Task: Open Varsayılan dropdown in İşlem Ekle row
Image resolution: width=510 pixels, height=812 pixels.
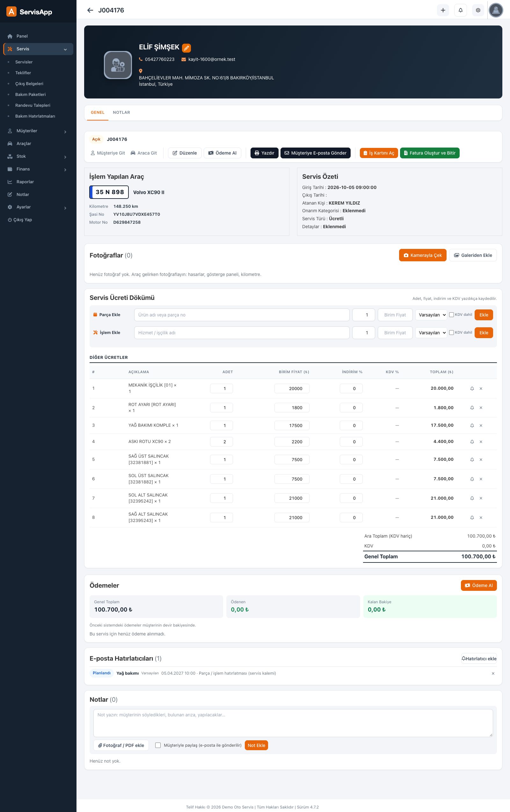Action: [431, 332]
